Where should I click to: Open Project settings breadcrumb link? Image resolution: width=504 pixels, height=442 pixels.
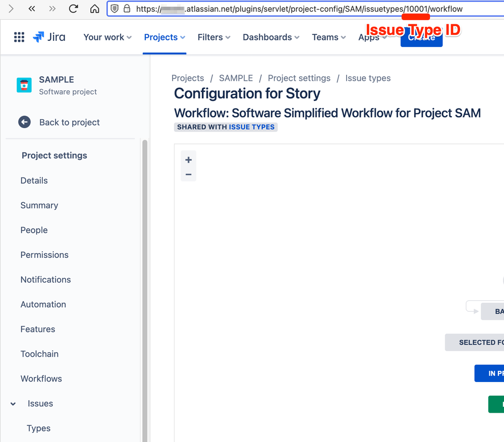(299, 78)
